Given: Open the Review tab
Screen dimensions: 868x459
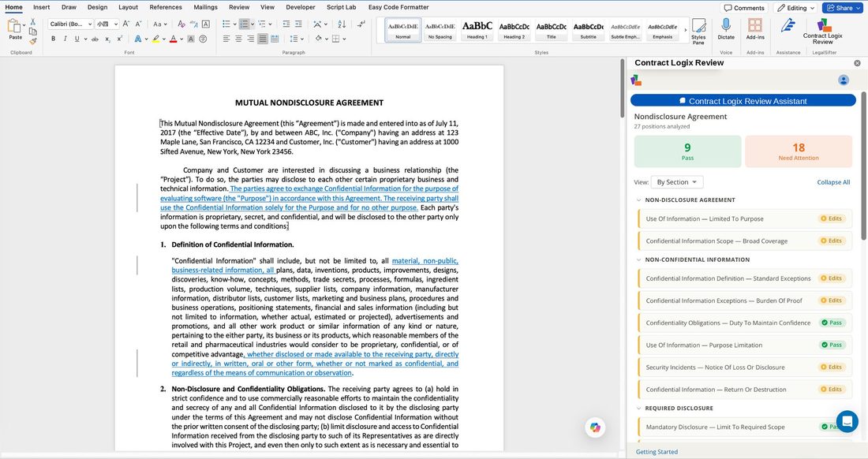Looking at the screenshot, I should click(x=239, y=7).
